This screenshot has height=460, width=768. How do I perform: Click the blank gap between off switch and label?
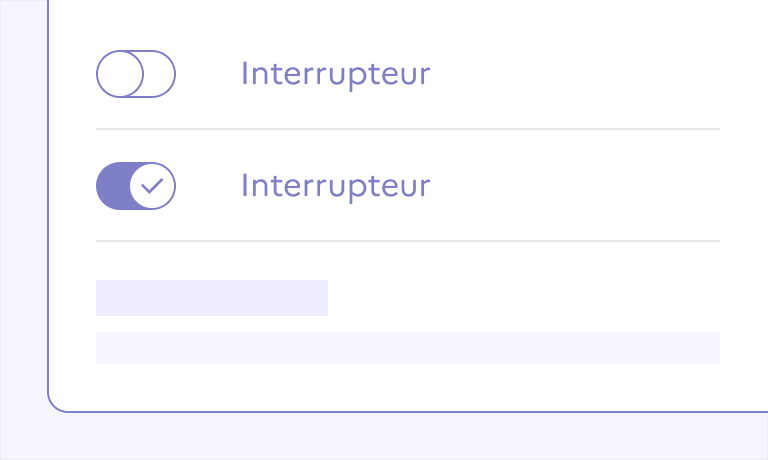[208, 74]
